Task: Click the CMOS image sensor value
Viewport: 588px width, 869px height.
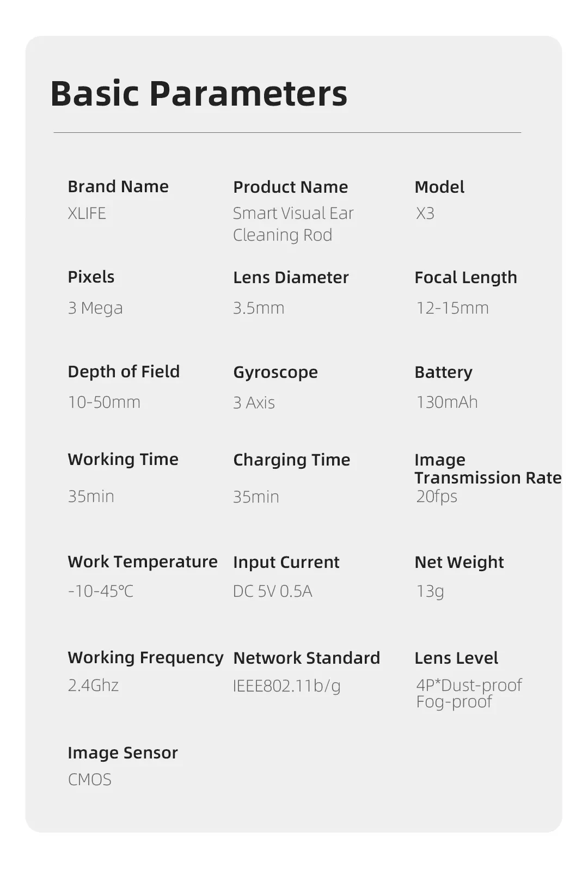Action: coord(90,780)
